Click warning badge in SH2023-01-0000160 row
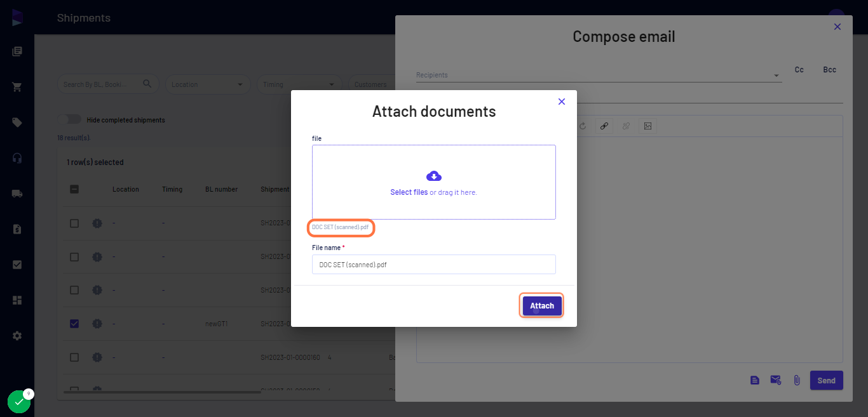 97,357
